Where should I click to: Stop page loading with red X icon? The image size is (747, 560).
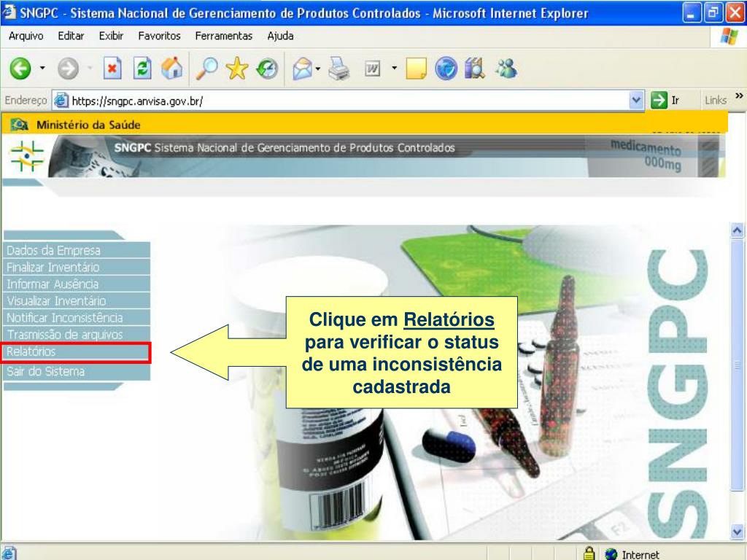pos(112,69)
